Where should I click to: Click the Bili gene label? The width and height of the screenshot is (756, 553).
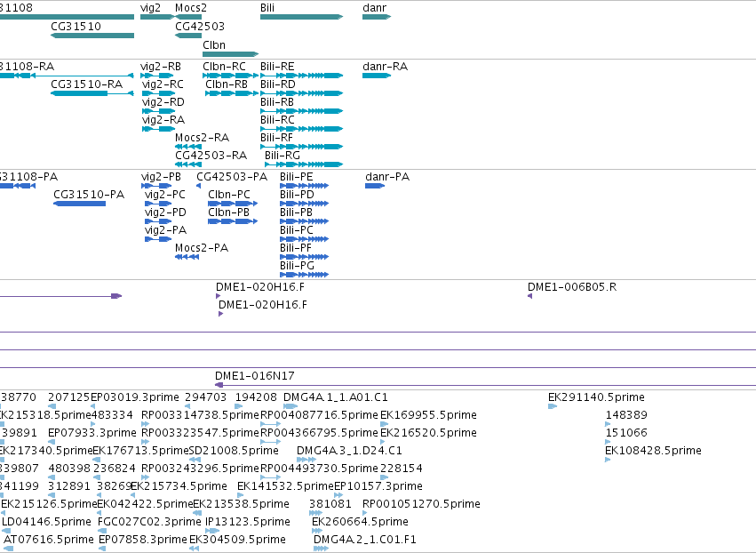pyautogui.click(x=267, y=8)
